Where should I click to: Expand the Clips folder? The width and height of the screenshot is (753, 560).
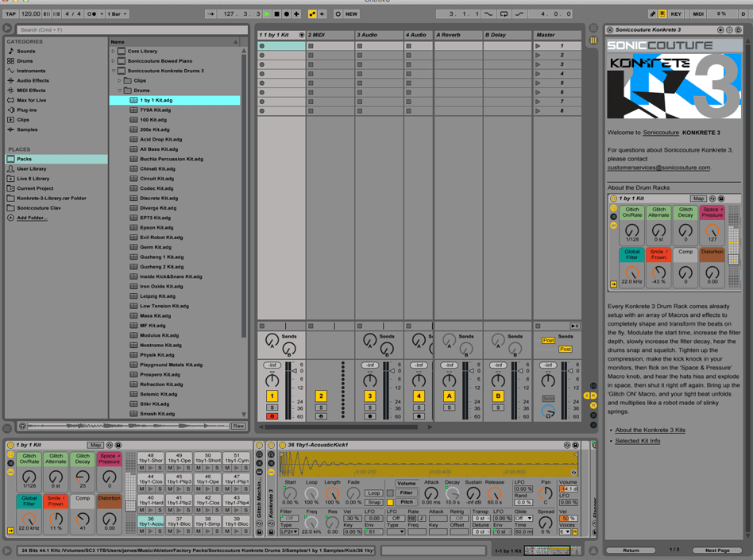coord(120,81)
